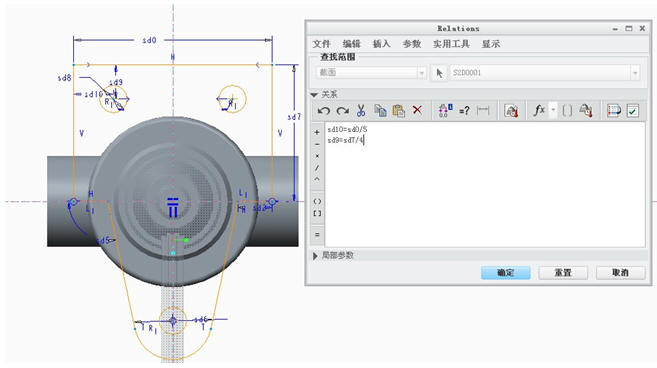Open the 文件 menu
The height and width of the screenshot is (368, 657).
coord(321,44)
